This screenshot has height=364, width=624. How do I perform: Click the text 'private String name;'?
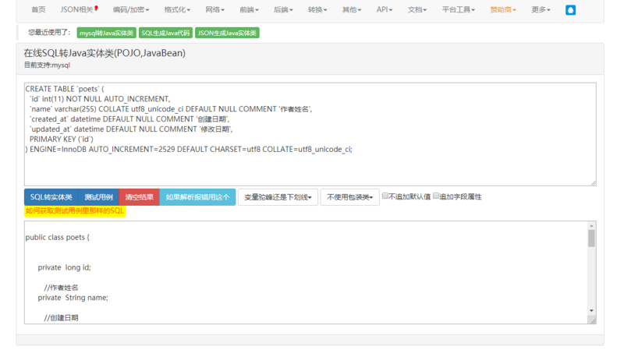tap(73, 298)
